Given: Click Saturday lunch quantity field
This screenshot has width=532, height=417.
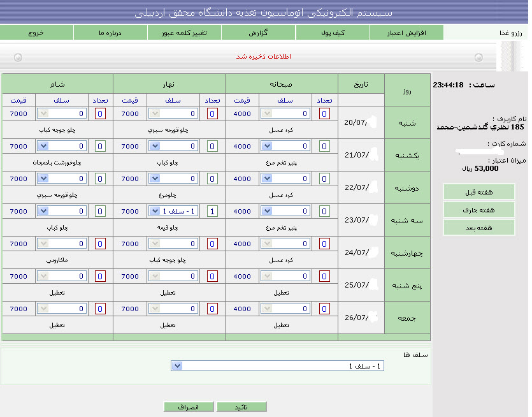Looking at the screenshot, I should (x=212, y=113).
